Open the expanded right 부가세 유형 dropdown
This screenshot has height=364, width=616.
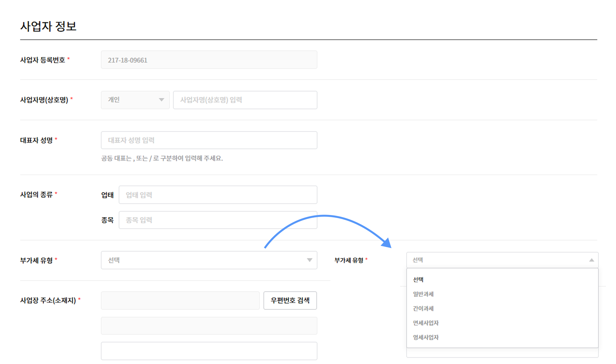[502, 260]
